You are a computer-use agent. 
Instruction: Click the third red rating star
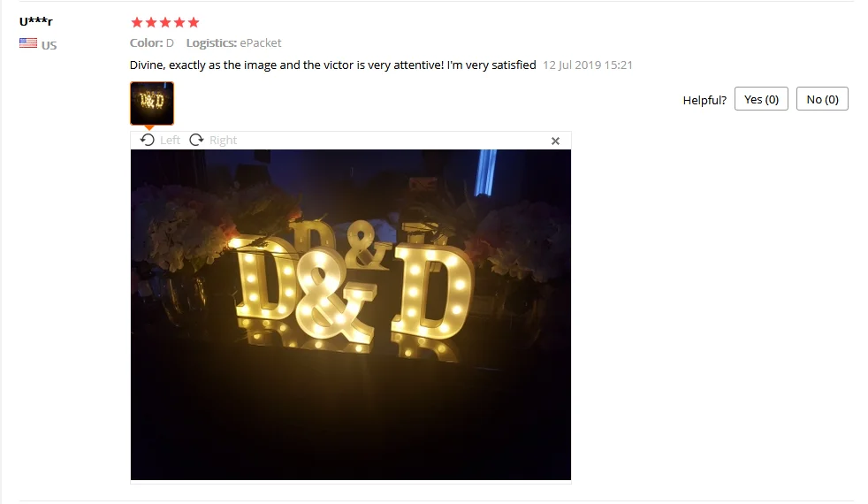(165, 22)
